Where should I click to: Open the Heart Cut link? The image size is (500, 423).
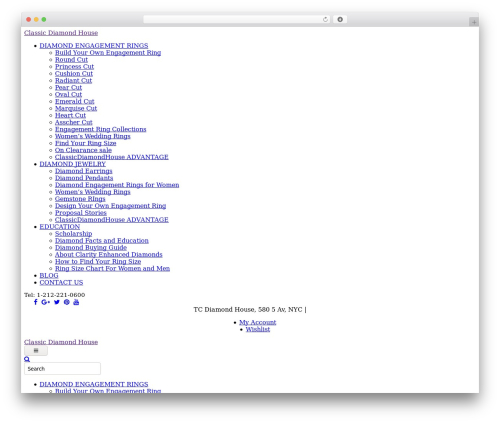click(70, 115)
